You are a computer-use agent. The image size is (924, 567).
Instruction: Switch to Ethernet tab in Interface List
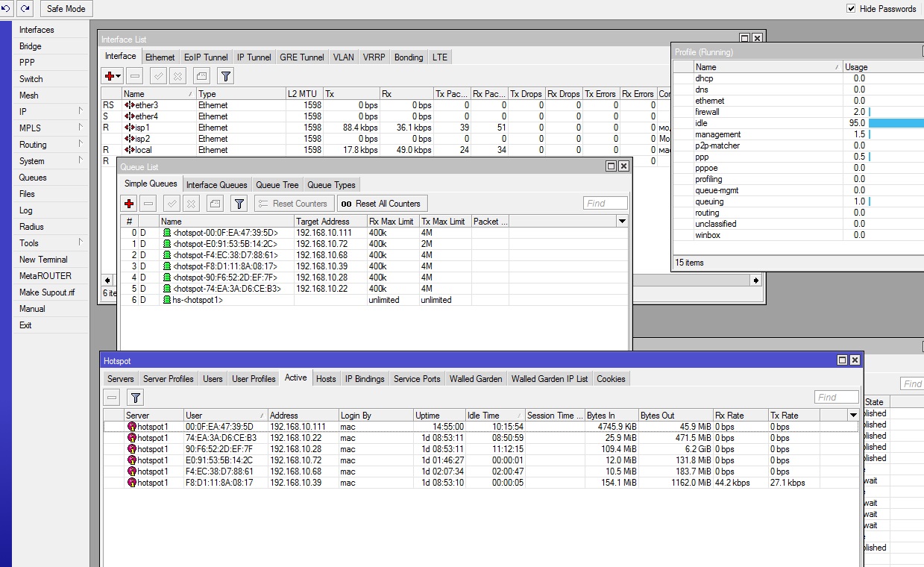tap(160, 57)
